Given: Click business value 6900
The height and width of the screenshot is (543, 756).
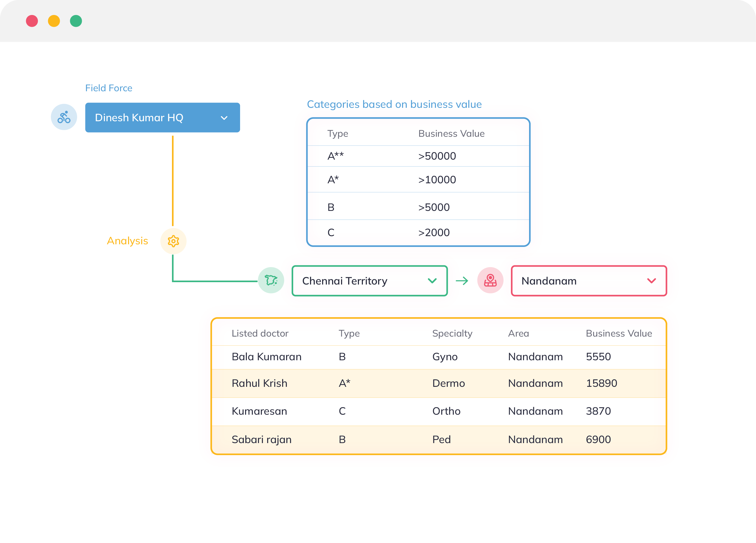Looking at the screenshot, I should pos(598,440).
